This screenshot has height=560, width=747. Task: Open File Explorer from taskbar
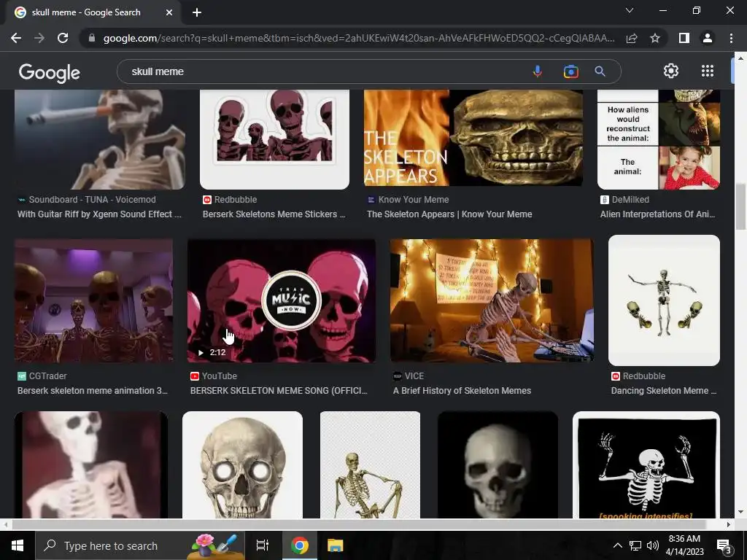[x=336, y=545]
